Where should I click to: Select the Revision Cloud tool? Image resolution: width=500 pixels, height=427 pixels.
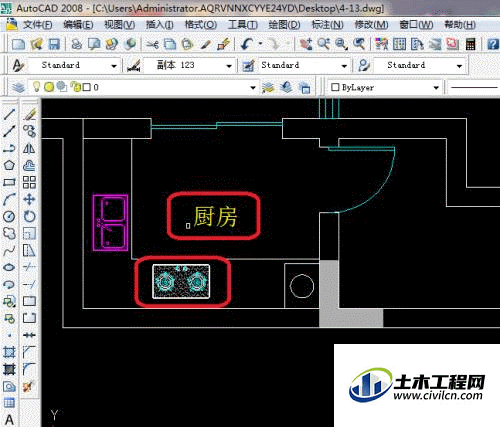coord(9,233)
